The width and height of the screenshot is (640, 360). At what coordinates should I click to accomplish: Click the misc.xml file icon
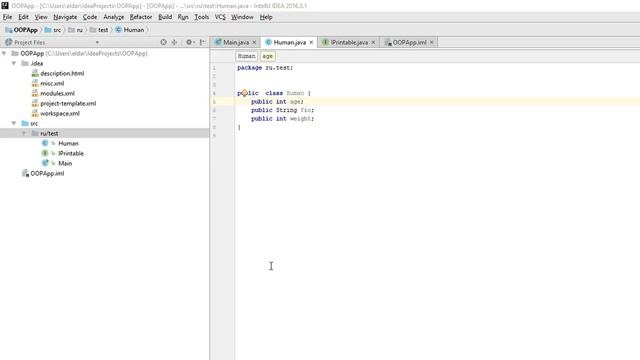click(x=35, y=83)
